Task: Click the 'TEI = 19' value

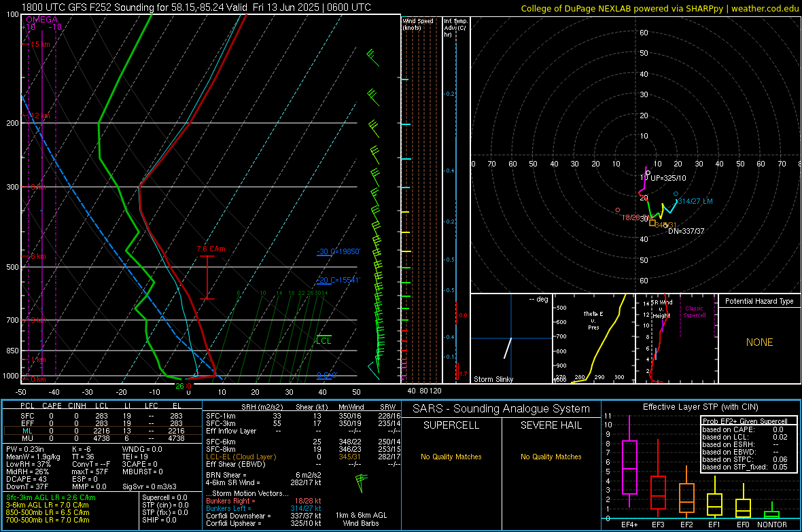Action: coord(135,457)
